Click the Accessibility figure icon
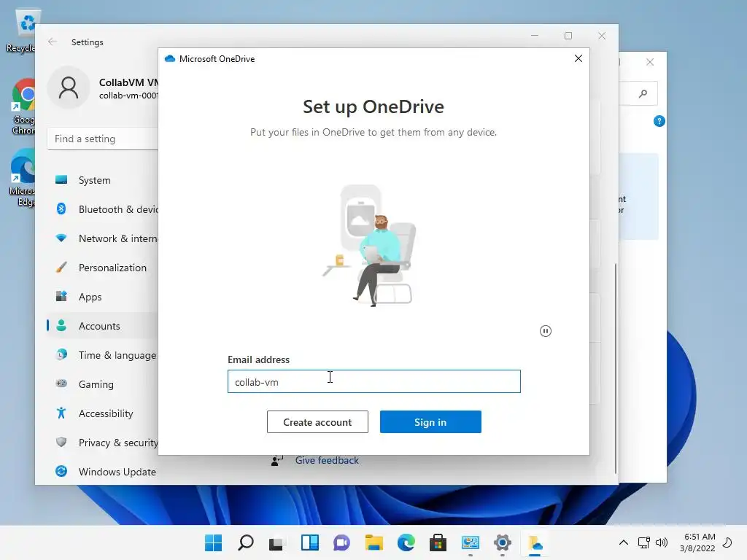This screenshot has width=747, height=560. pyautogui.click(x=61, y=413)
